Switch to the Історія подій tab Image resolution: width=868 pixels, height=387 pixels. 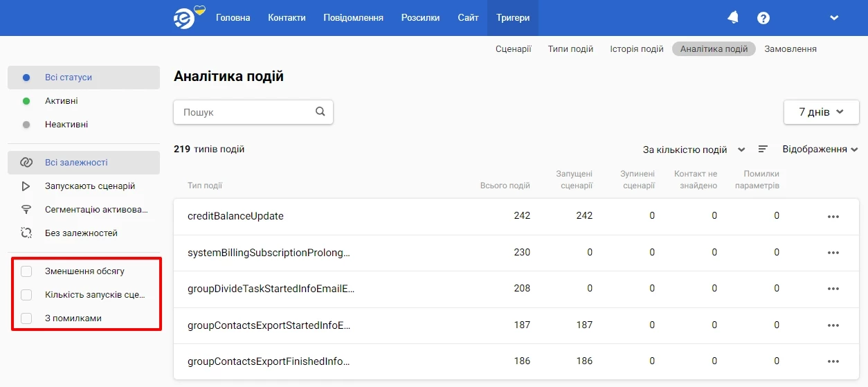[x=637, y=49]
